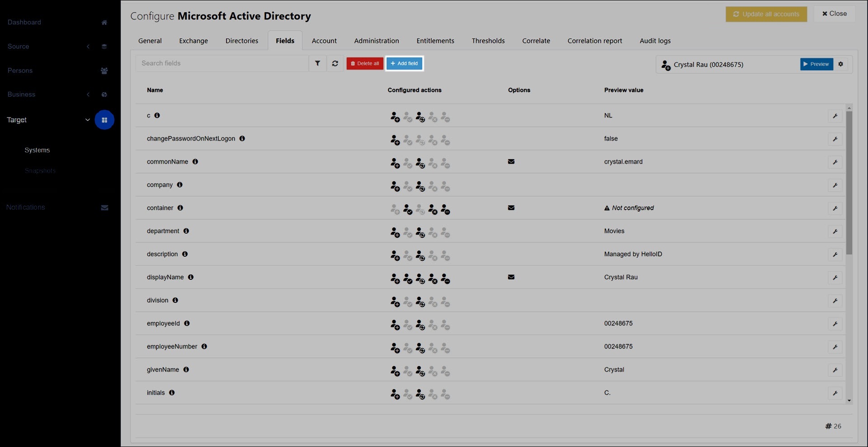
Task: Click scrollbar down arrow of fields list
Action: (849, 400)
